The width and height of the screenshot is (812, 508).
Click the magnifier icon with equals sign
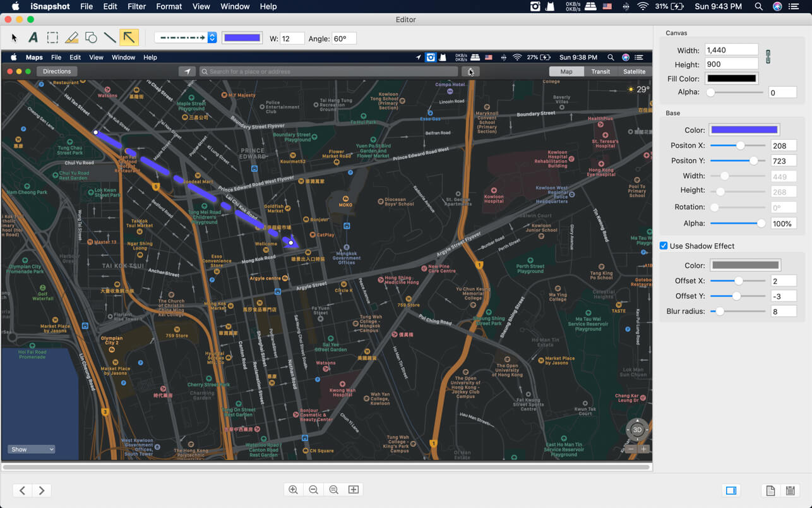tap(333, 490)
